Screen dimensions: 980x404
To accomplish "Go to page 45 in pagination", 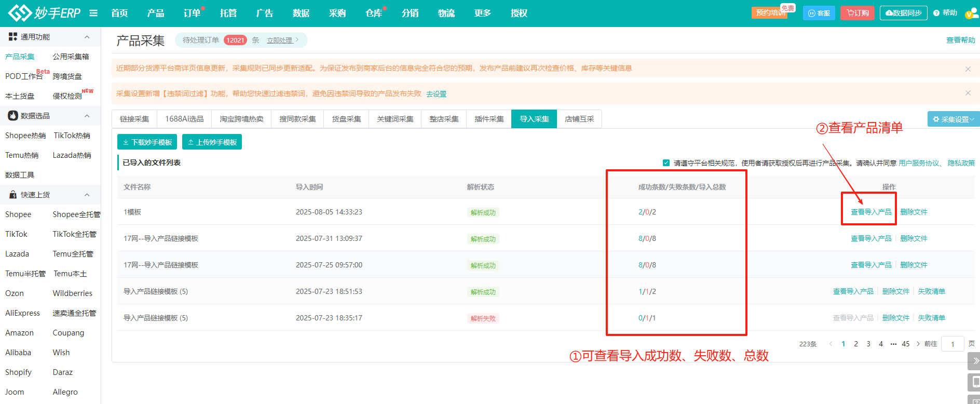I will [906, 344].
